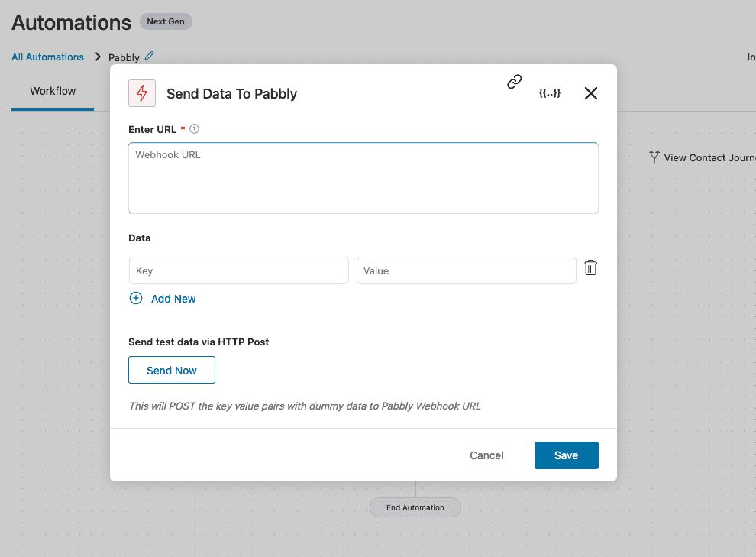Click the Pabbly breadcrumb name
This screenshot has width=756, height=557.
(124, 57)
